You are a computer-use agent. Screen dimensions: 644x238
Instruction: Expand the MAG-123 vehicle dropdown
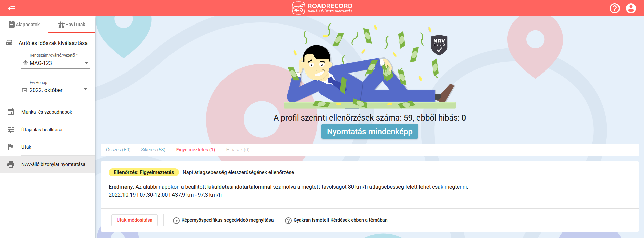55,63
